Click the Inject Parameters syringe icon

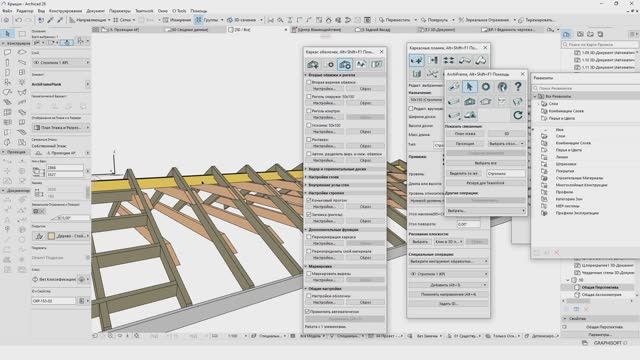[60, 20]
